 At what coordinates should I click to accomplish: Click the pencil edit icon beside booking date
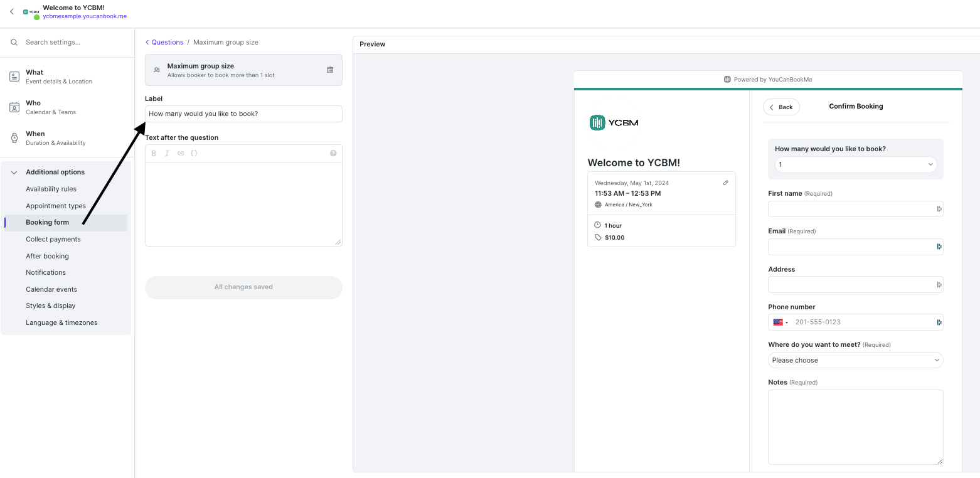point(726,183)
